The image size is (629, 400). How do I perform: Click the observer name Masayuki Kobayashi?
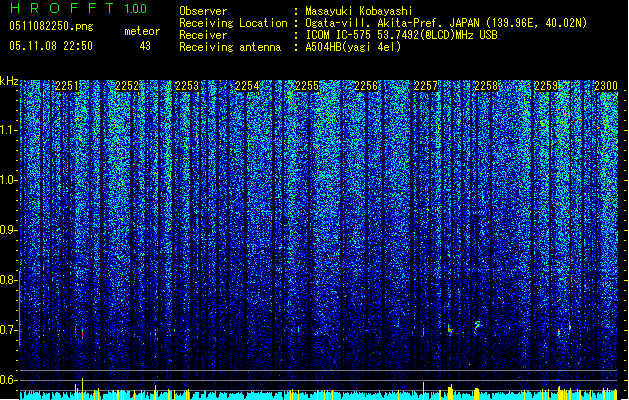359,11
